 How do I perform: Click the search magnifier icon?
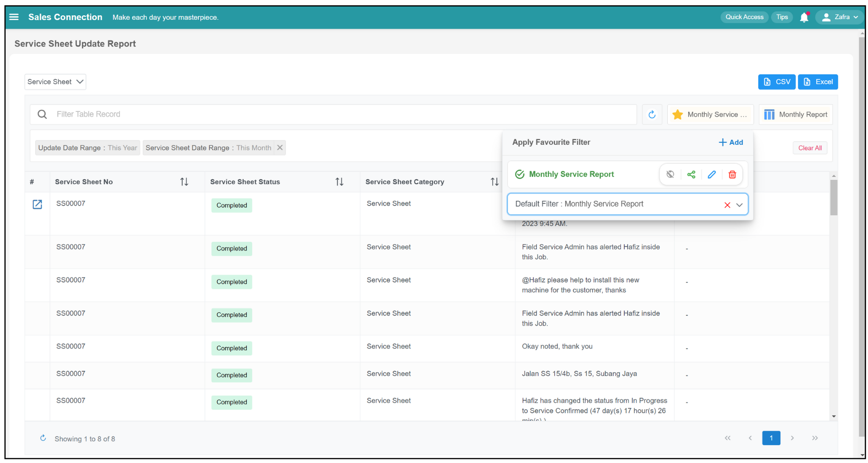[x=42, y=114]
